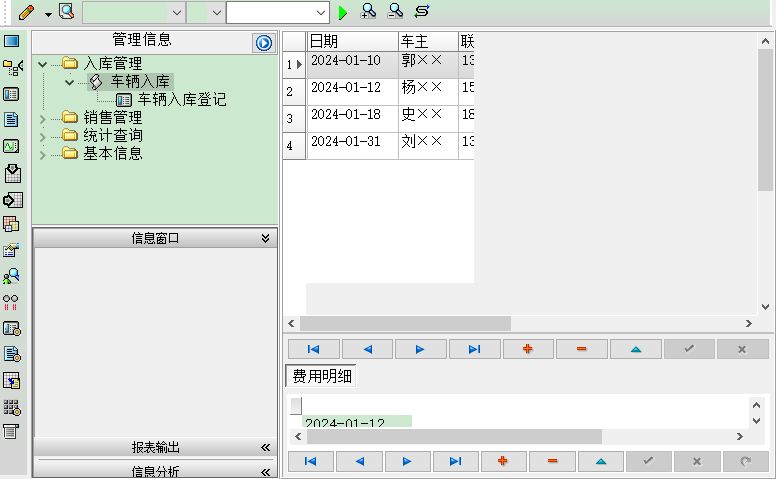776x479 pixels.
Task: Select the cell dated 2024-01-18
Action: (x=352, y=119)
